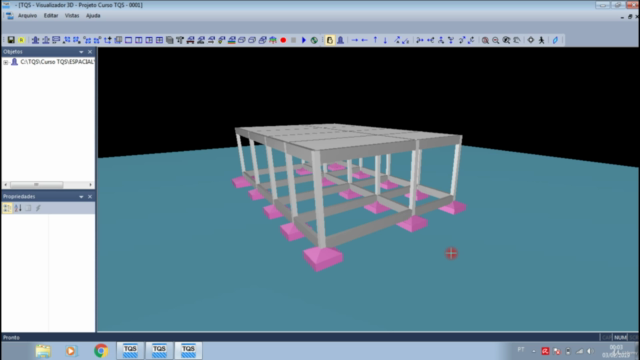Click the blue left arrow move icon

[364, 40]
